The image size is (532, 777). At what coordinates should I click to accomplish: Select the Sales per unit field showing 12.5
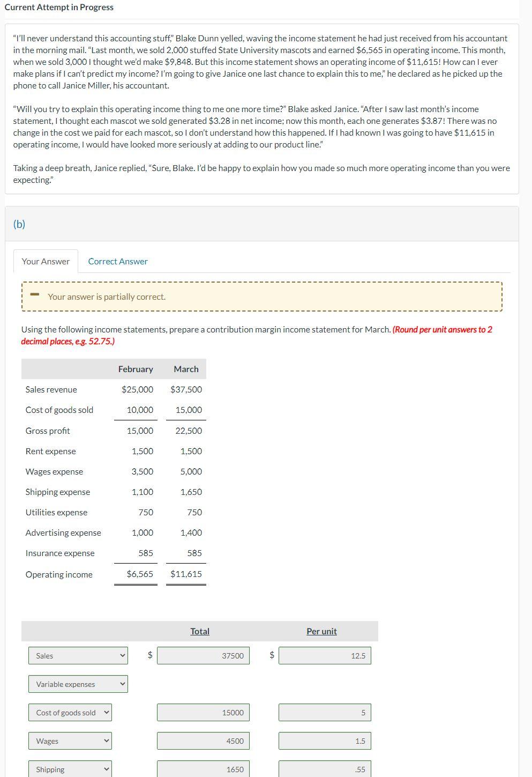[325, 655]
